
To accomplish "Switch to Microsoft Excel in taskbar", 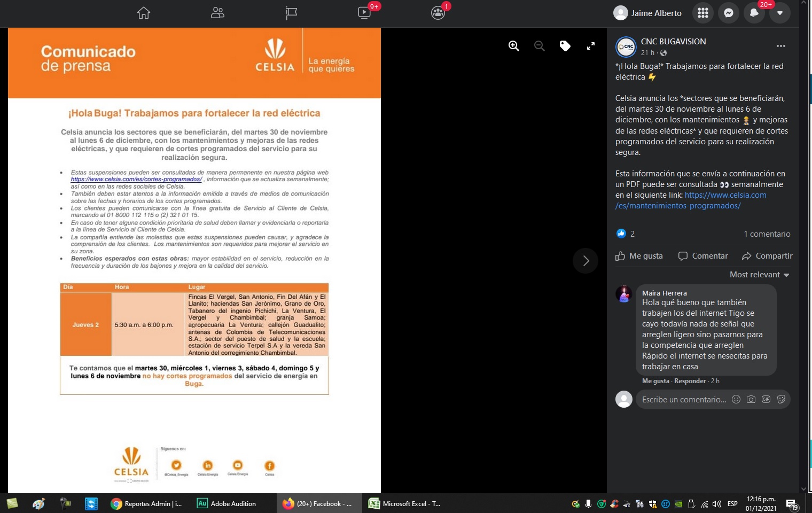I will click(405, 503).
